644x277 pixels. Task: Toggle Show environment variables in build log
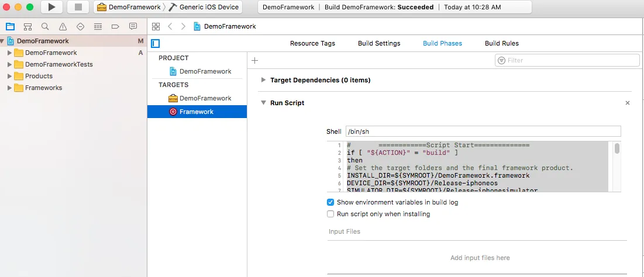tap(330, 202)
